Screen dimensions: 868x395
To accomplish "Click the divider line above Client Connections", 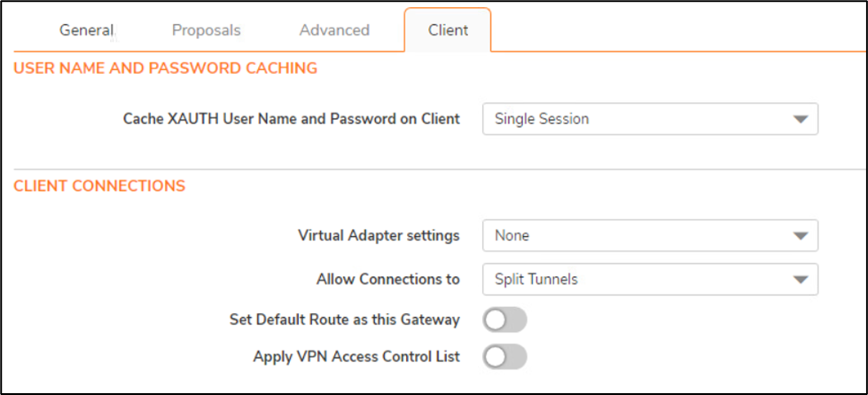I will point(434,169).
